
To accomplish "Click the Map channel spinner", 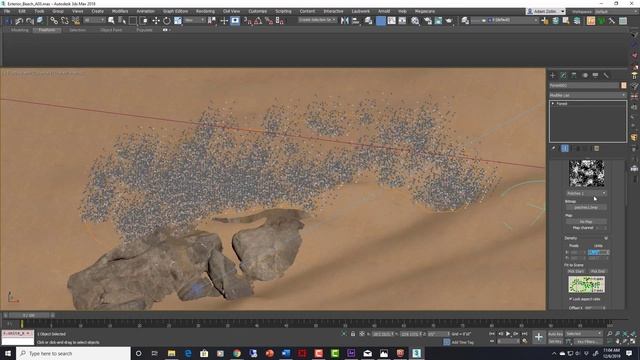I will pos(605,228).
